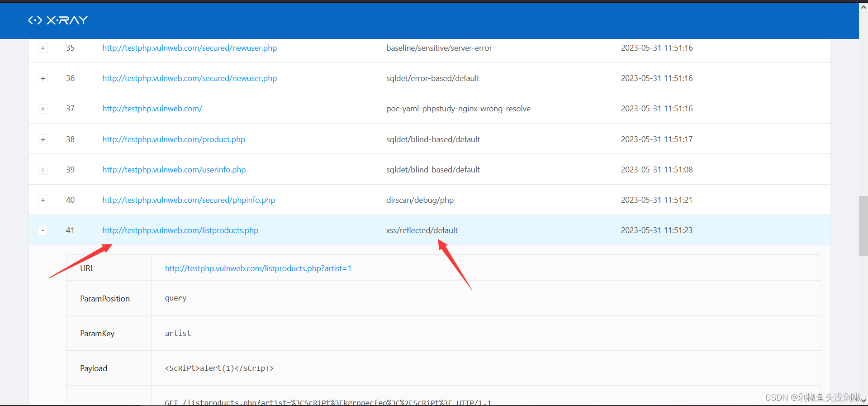The height and width of the screenshot is (406, 868).
Task: Click the GET /listproducts.php request line
Action: [328, 402]
